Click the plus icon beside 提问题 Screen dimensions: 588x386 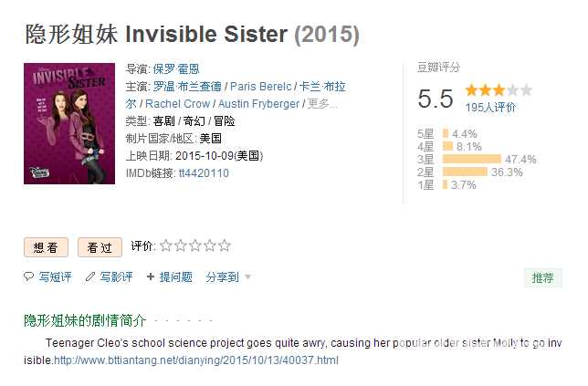151,276
